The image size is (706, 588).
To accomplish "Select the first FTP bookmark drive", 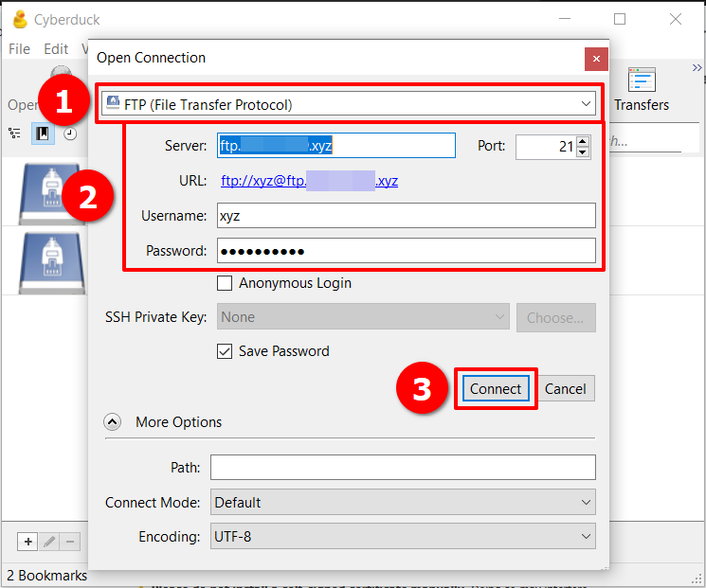I will click(x=51, y=193).
